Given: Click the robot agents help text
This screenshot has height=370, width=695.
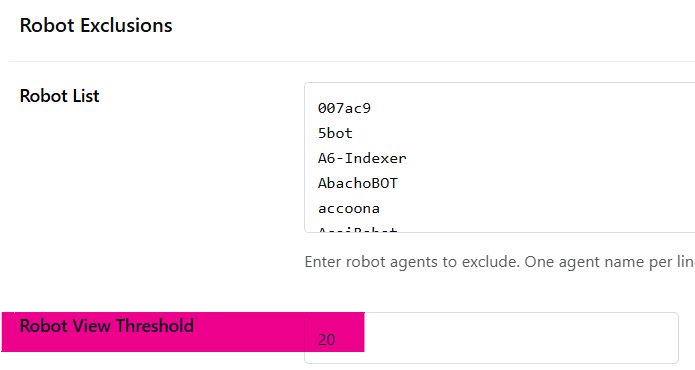Looking at the screenshot, I should [500, 262].
